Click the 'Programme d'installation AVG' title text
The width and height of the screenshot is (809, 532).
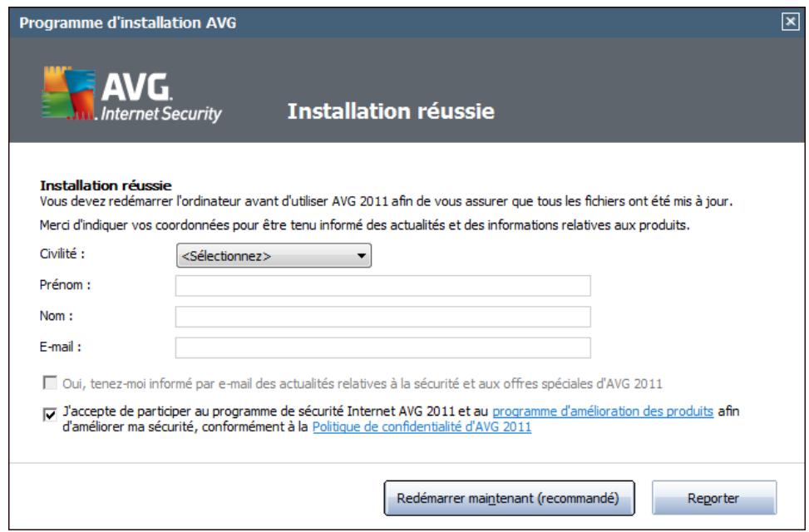pos(128,22)
